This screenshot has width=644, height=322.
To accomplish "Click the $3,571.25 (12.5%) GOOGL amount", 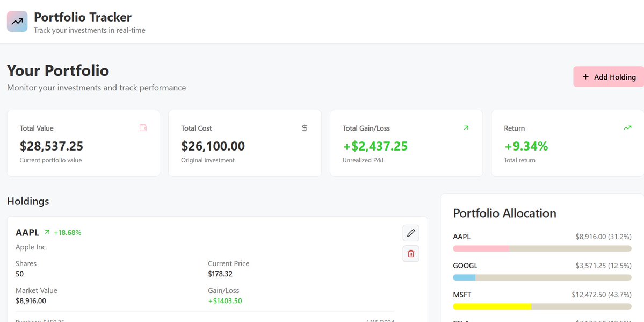I will point(603,266).
